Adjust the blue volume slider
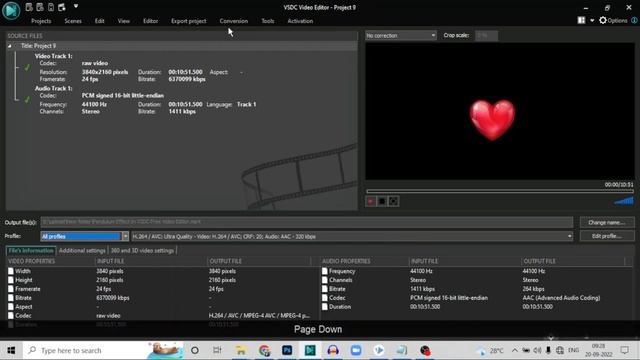The height and width of the screenshot is (360, 640). [x=624, y=200]
